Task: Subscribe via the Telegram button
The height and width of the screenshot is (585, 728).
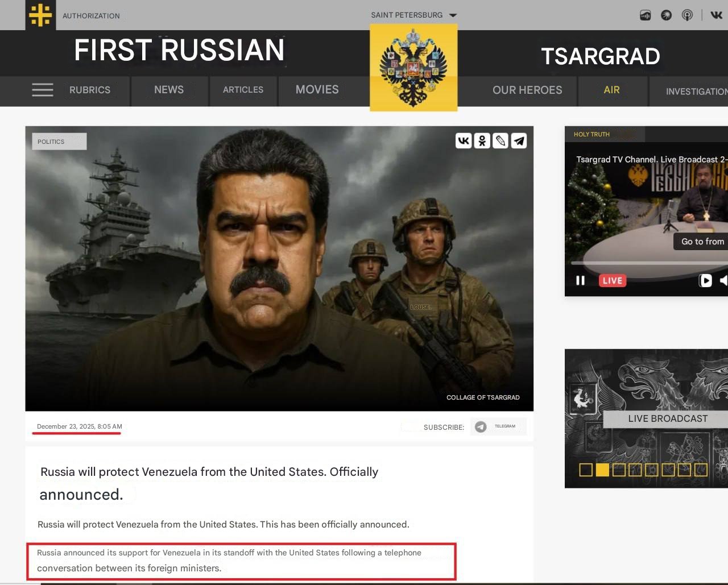Action: click(x=498, y=426)
